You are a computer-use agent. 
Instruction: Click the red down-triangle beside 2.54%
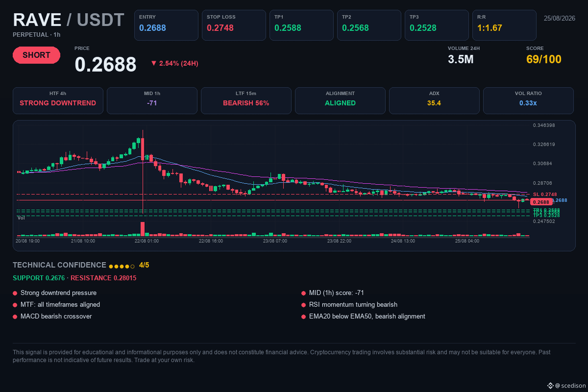tap(154, 63)
